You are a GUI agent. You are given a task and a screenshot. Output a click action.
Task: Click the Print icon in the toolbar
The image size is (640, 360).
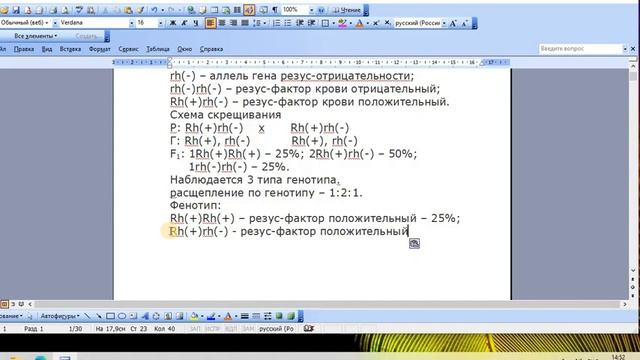pos(53,9)
